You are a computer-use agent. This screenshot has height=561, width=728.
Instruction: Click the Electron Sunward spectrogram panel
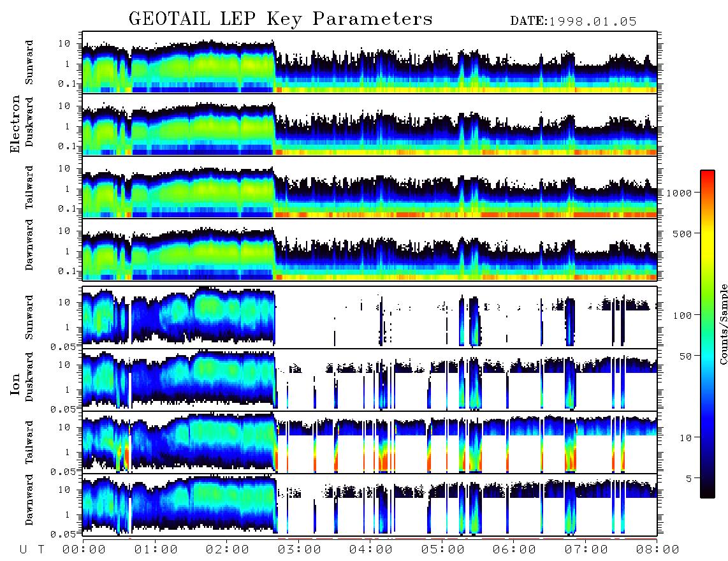coord(370,62)
